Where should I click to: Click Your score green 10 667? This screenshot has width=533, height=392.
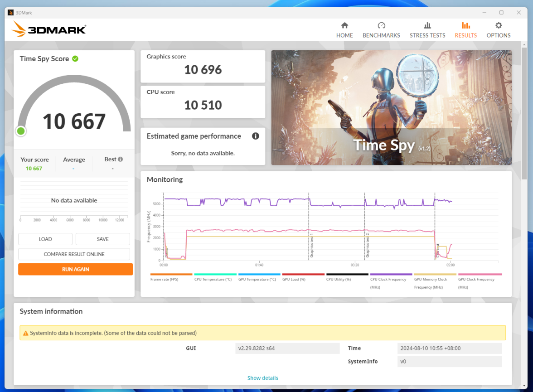pyautogui.click(x=34, y=168)
